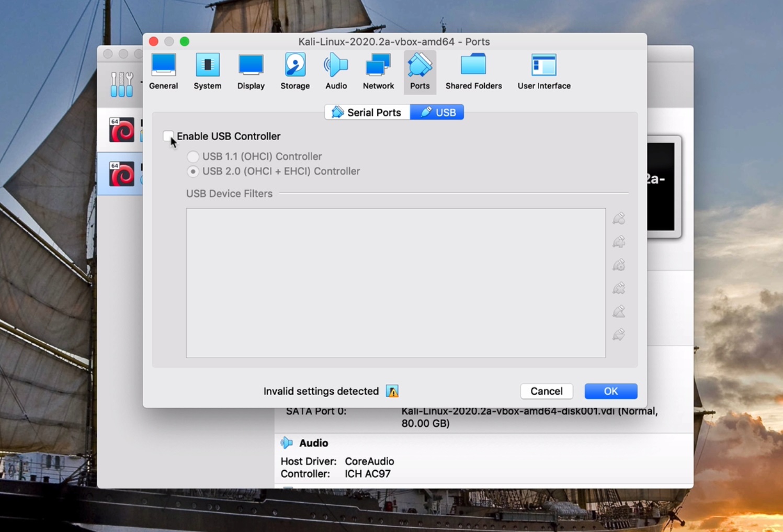Open the Storage settings section
Image resolution: width=783 pixels, height=532 pixels.
pos(295,72)
